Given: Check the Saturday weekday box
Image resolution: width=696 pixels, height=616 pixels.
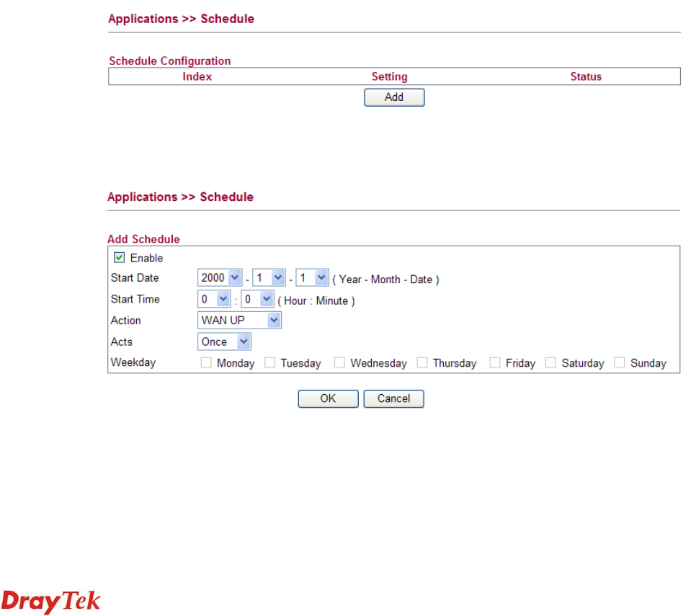Looking at the screenshot, I should pyautogui.click(x=551, y=362).
